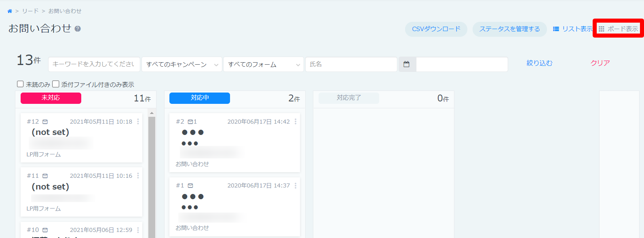Switch to リスト表示 view

click(573, 29)
